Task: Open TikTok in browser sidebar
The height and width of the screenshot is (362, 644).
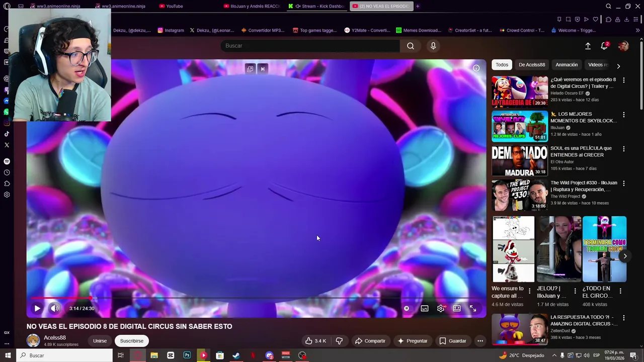Action: coord(7,134)
